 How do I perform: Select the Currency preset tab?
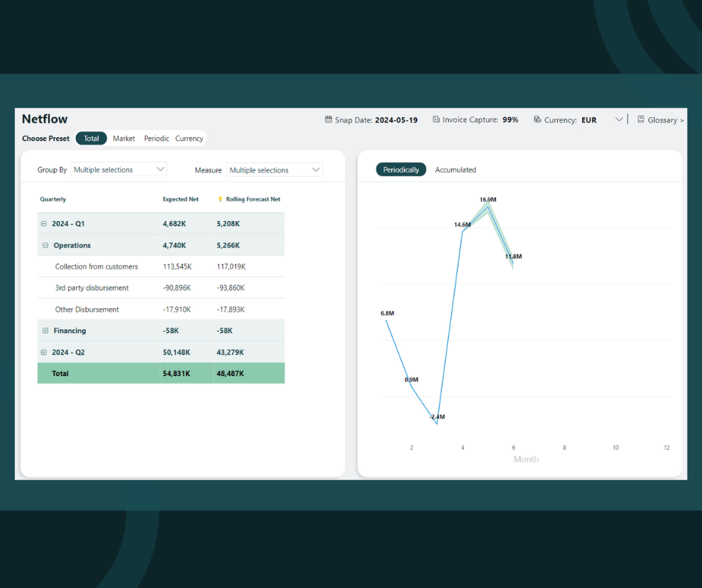coord(189,139)
